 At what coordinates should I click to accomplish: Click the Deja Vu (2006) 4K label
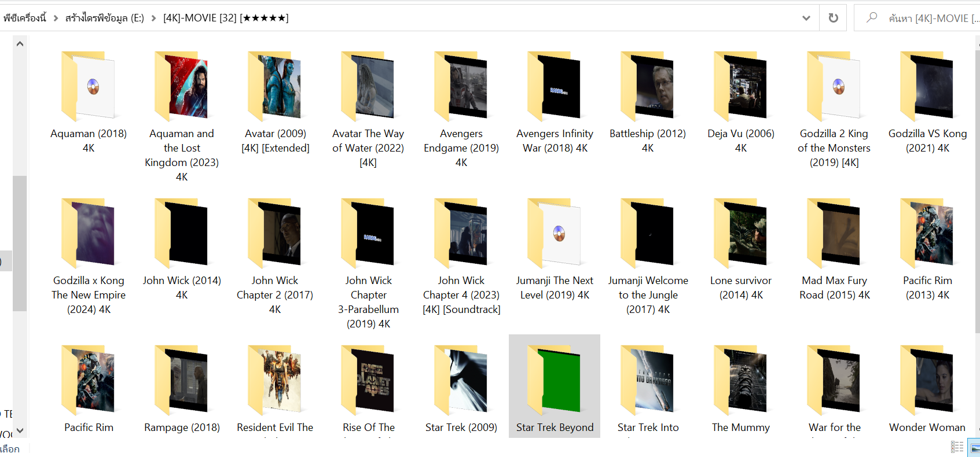pyautogui.click(x=741, y=141)
